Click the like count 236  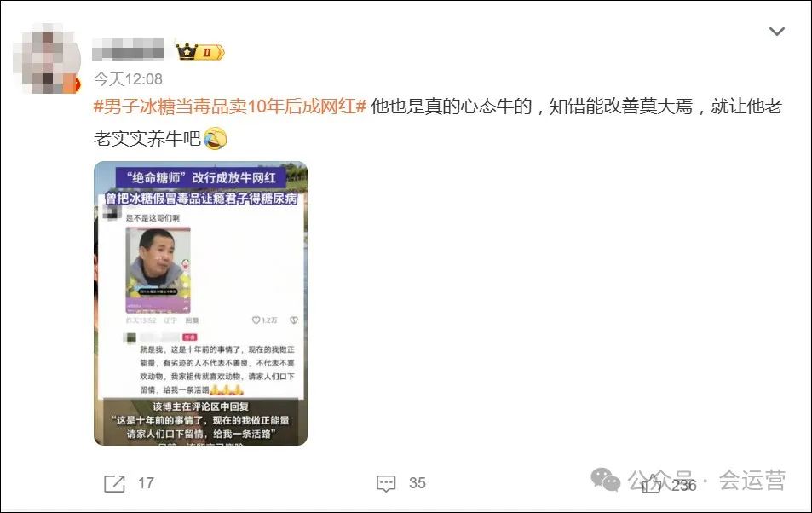pyautogui.click(x=683, y=485)
